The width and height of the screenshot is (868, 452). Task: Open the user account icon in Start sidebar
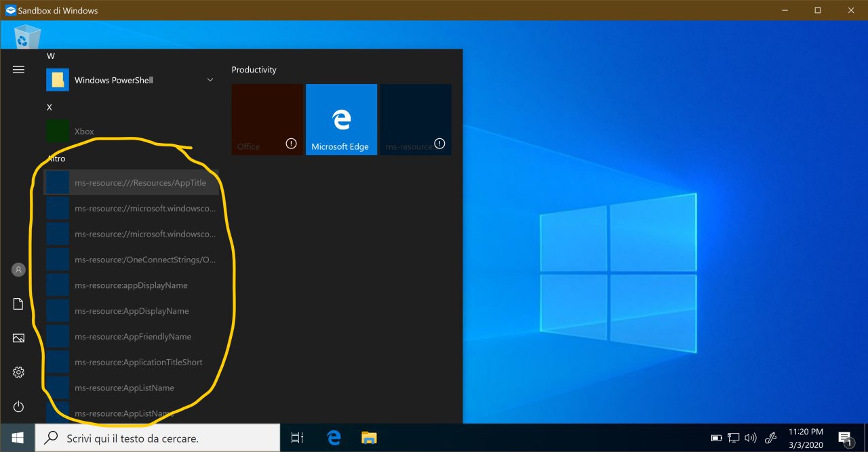18,270
